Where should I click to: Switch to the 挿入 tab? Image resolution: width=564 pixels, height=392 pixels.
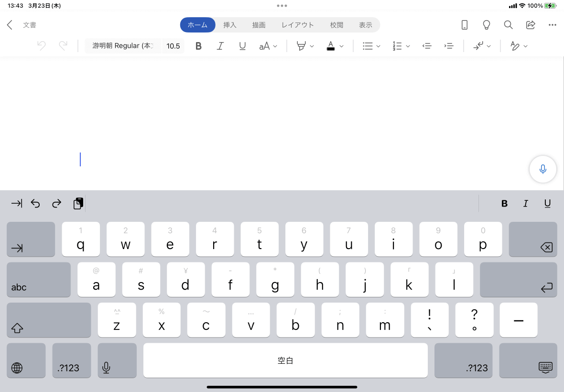pyautogui.click(x=230, y=25)
